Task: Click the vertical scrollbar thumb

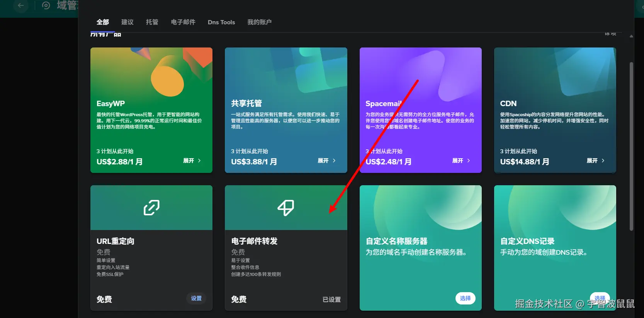Action: pos(632,147)
